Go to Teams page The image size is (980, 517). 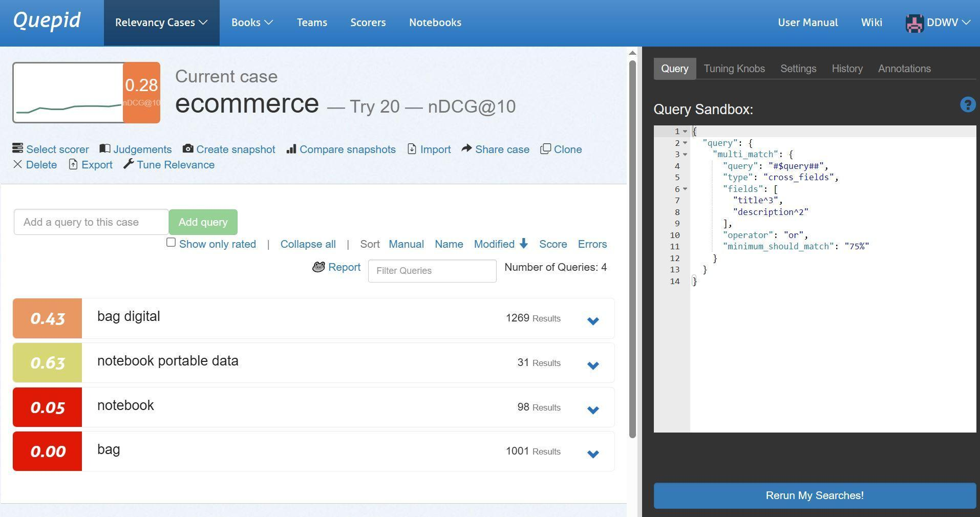pos(312,23)
